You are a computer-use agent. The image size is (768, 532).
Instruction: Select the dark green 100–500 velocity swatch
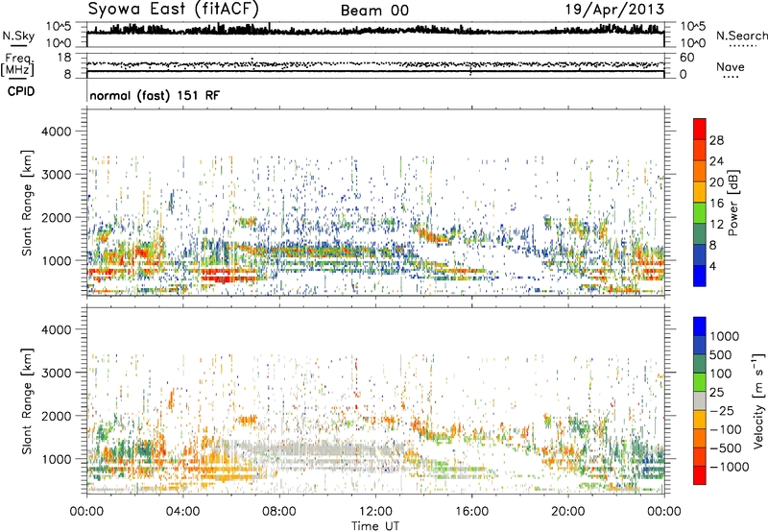click(x=700, y=364)
